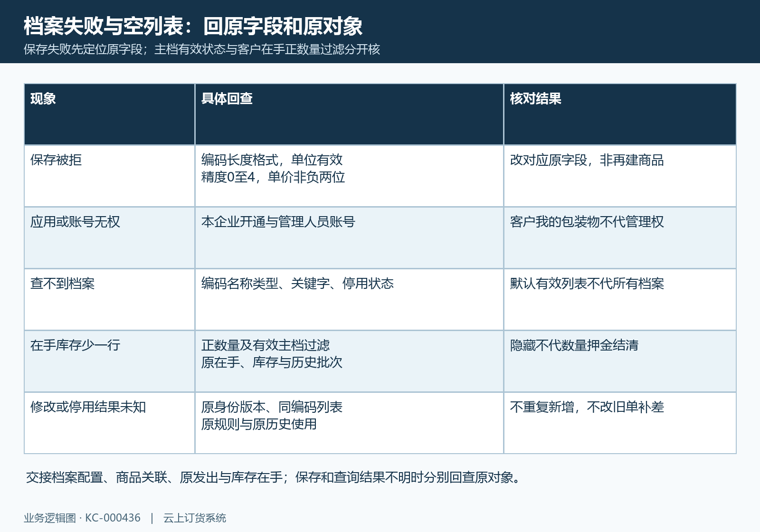
Task: Select the 应用或账号无权 cell
Action: coord(110,238)
